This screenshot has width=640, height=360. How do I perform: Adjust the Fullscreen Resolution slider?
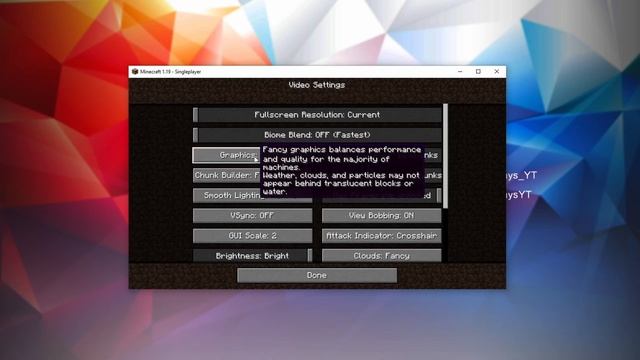[x=317, y=115]
